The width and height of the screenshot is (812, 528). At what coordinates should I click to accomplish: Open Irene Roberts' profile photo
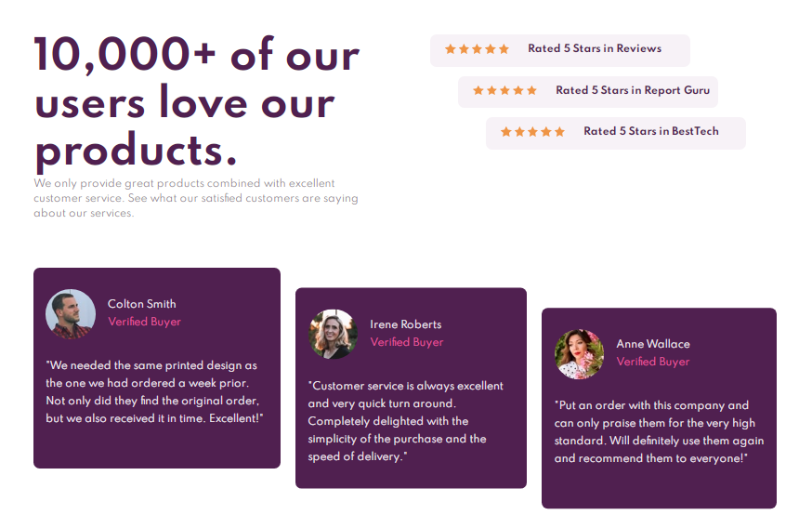tap(333, 334)
